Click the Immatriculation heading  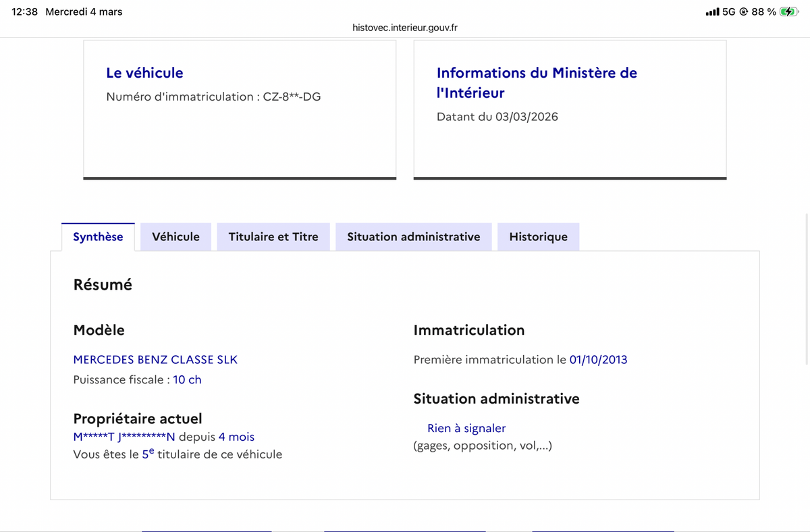click(x=469, y=330)
